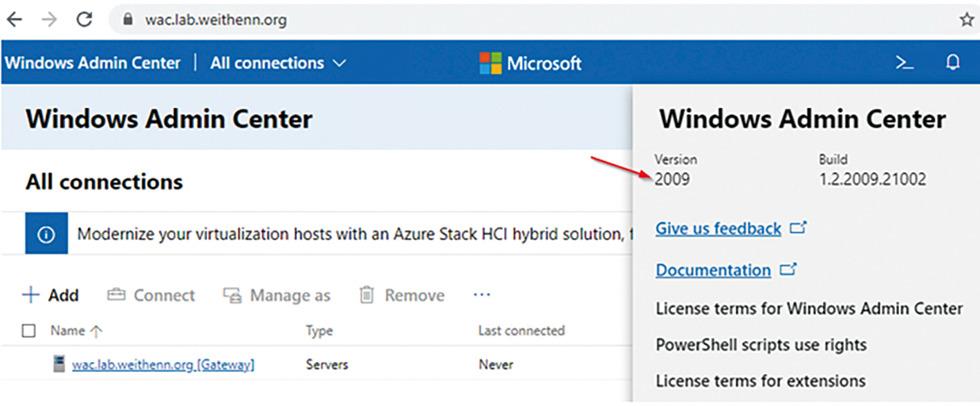Click external icon next to Documentation
Image resolution: width=980 pixels, height=406 pixels.
point(788,268)
